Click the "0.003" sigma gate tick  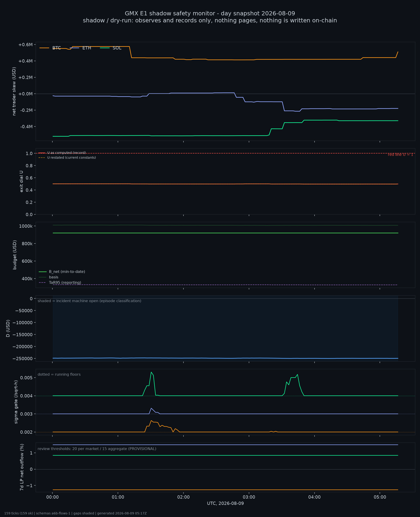click(26, 414)
